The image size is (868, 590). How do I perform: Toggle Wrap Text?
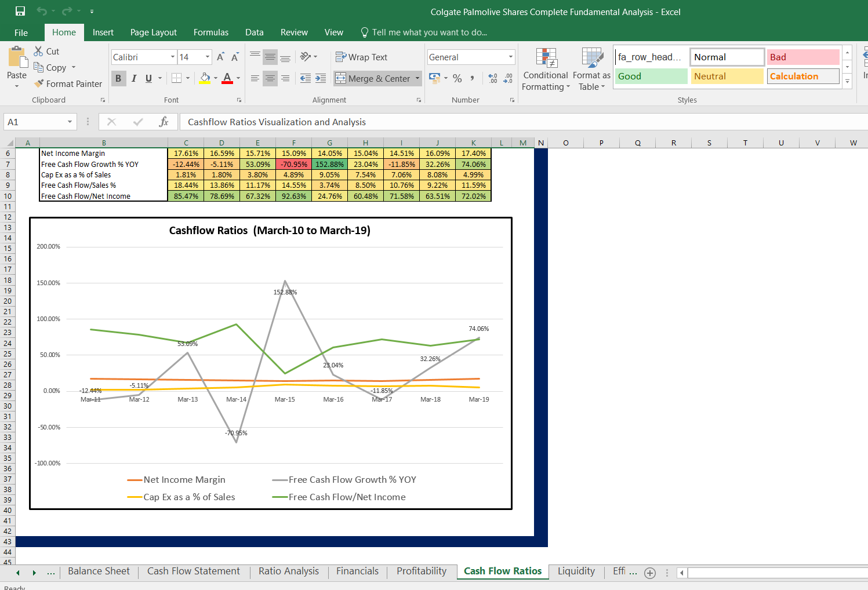point(361,57)
